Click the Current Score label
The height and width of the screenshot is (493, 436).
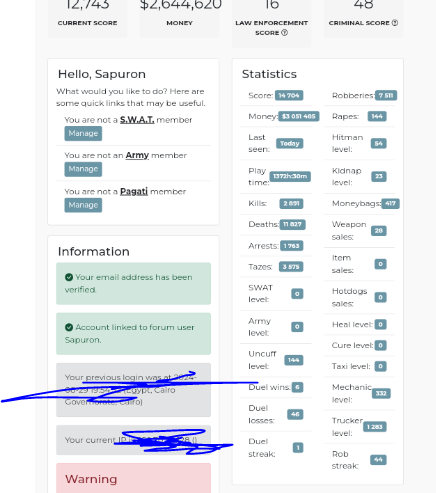click(87, 23)
